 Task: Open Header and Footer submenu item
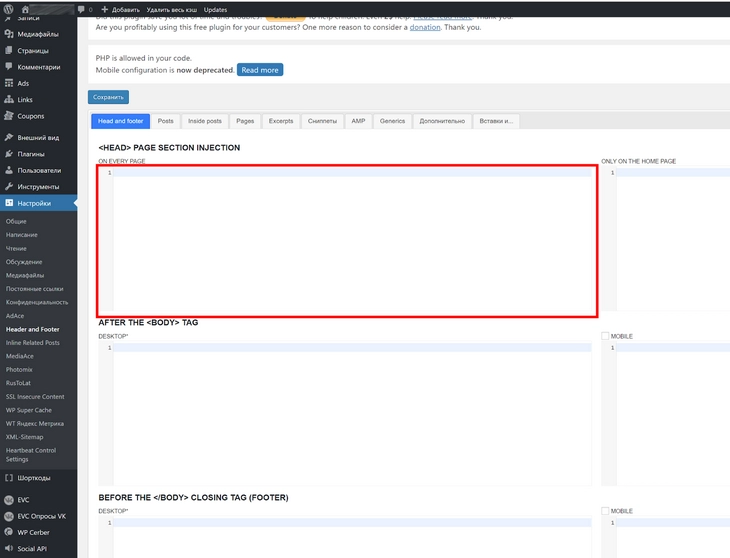[x=33, y=329]
